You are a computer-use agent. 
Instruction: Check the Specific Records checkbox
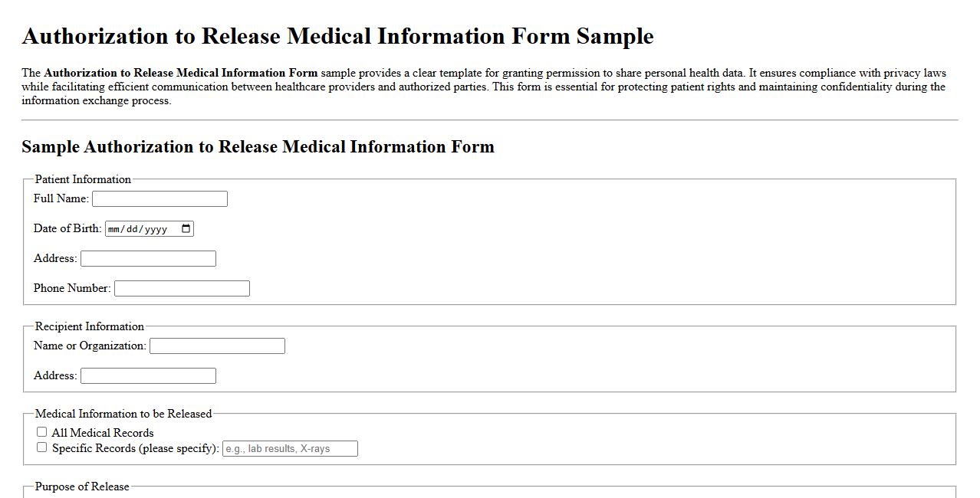[x=41, y=447]
